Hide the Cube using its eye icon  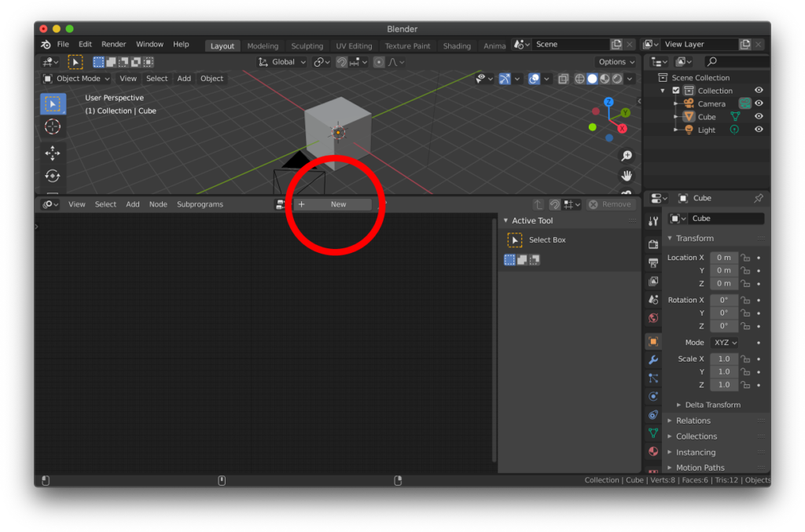759,116
